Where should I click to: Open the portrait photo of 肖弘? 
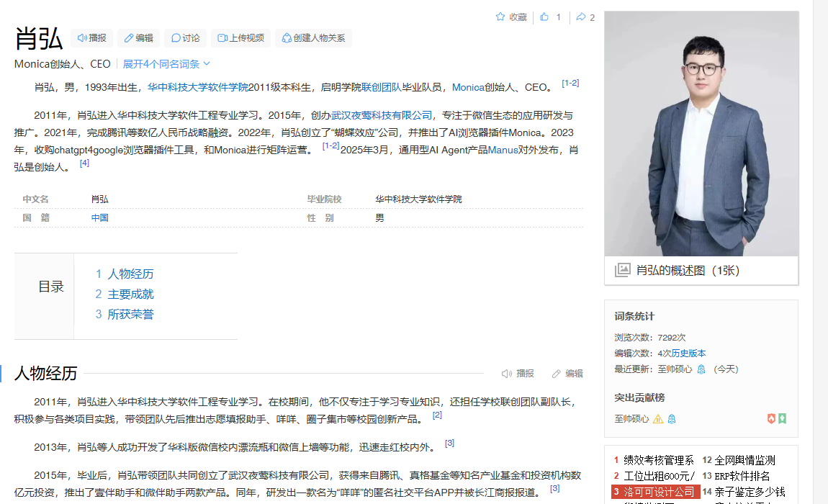(701, 134)
